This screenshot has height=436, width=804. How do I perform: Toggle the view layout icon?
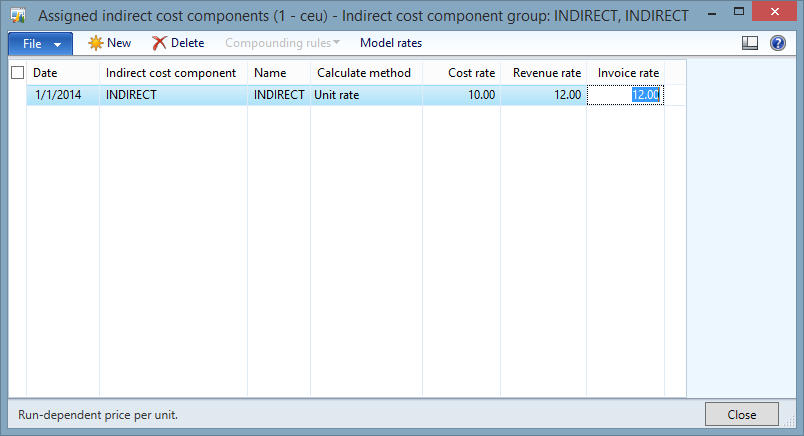(750, 43)
